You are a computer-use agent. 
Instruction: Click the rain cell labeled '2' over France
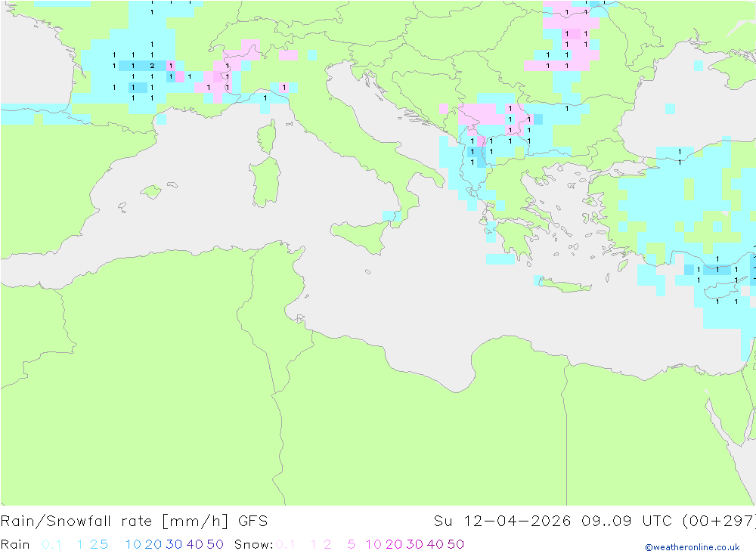(x=152, y=66)
